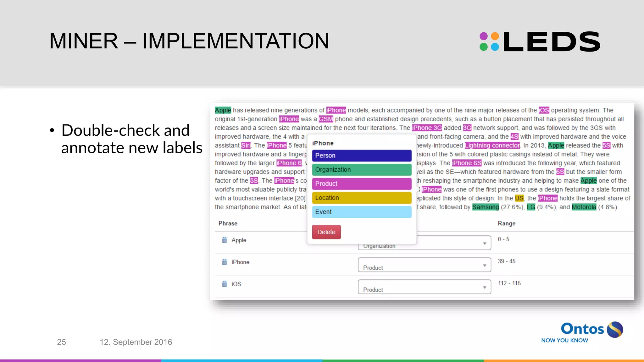Screen dimensions: 644x362
Task: Click the trash icon beside iOS
Action: 224,284
